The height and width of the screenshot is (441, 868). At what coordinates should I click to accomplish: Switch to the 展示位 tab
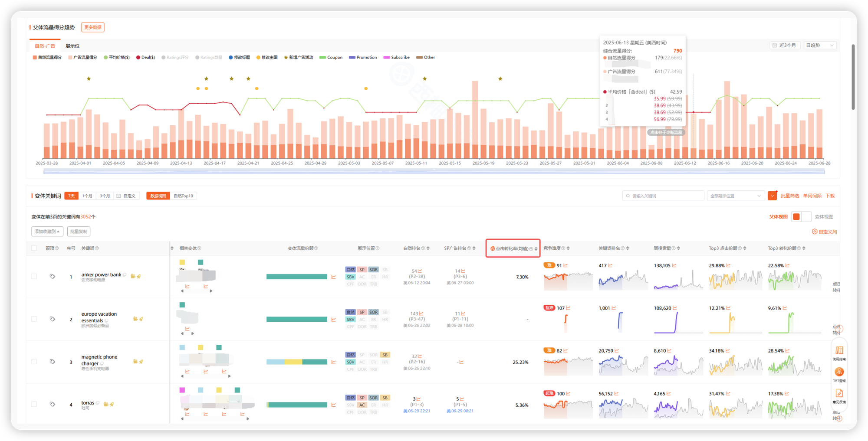[x=72, y=46]
